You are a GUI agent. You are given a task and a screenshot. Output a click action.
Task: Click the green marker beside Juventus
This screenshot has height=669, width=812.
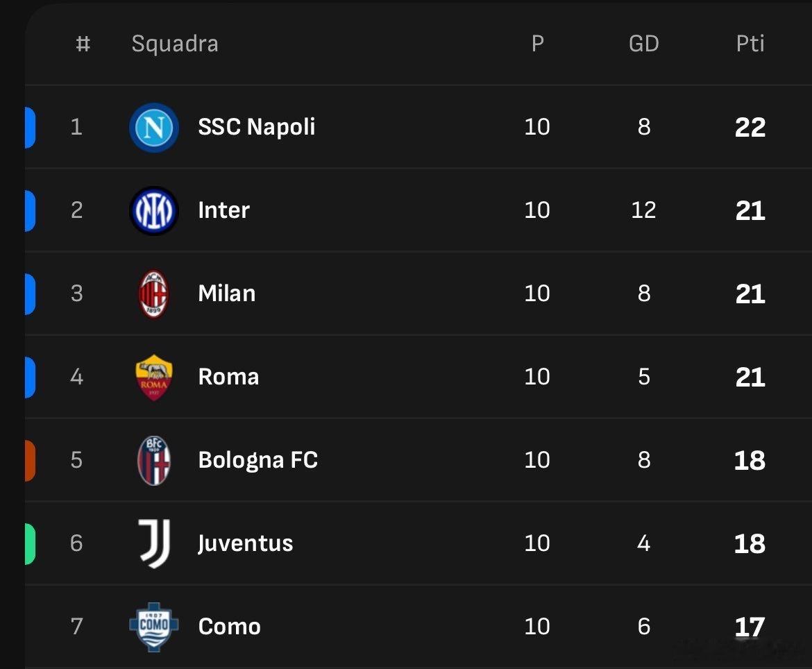(30, 543)
